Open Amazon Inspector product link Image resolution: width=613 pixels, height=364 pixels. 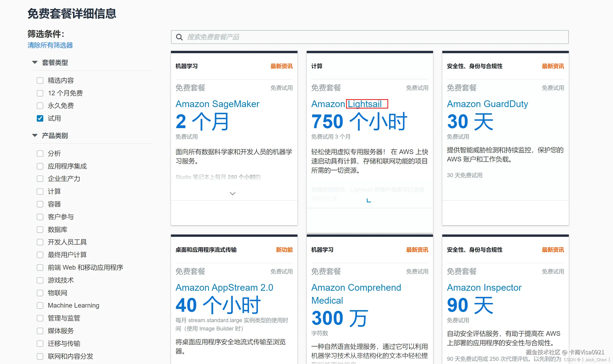click(x=484, y=287)
